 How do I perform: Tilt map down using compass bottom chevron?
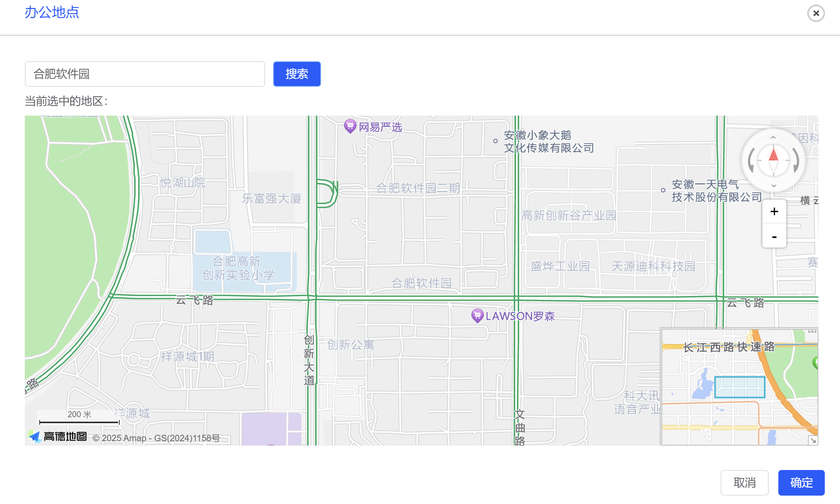click(x=774, y=185)
